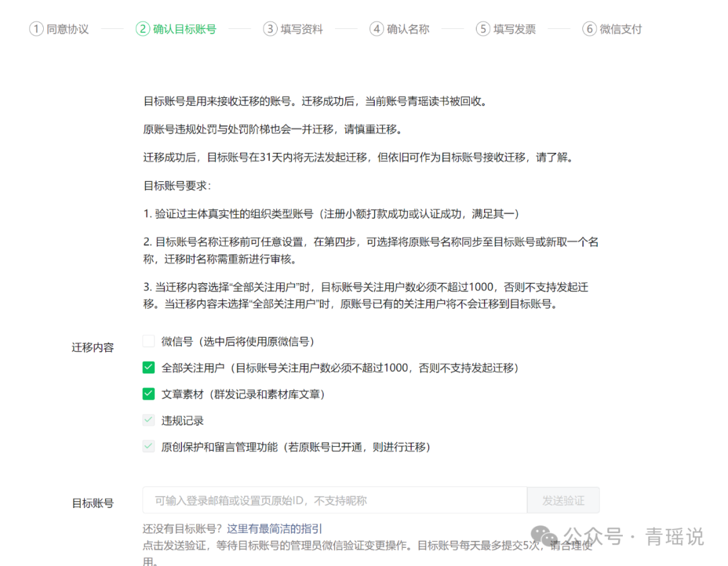Click the 原创保护和留言管理功能 checkbox
The image size is (728, 566).
click(148, 446)
